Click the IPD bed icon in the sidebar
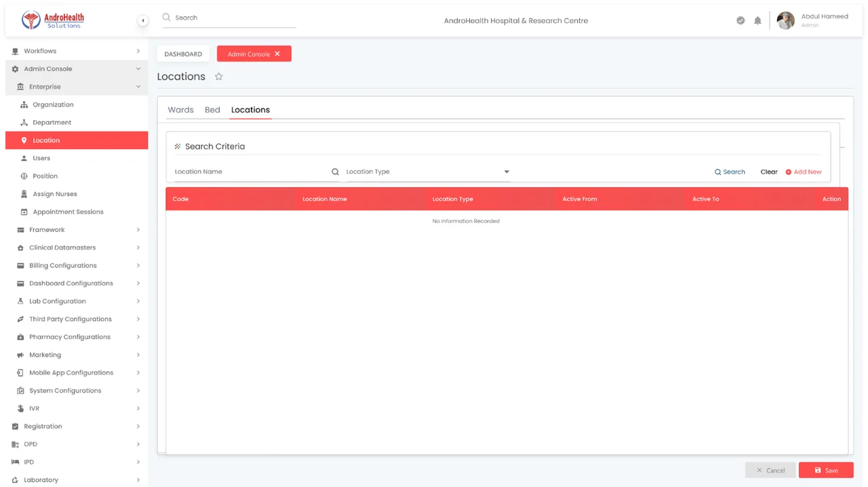 [16, 462]
